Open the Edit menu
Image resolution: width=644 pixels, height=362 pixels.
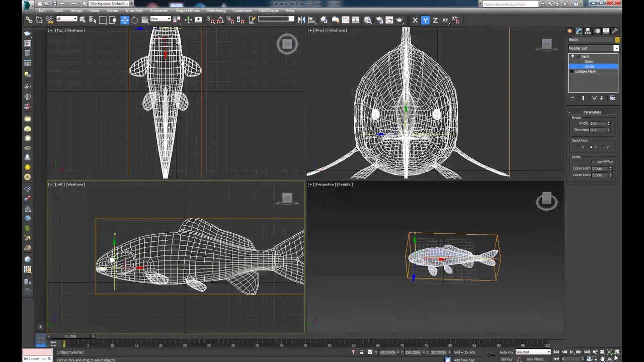pyautogui.click(x=42, y=11)
